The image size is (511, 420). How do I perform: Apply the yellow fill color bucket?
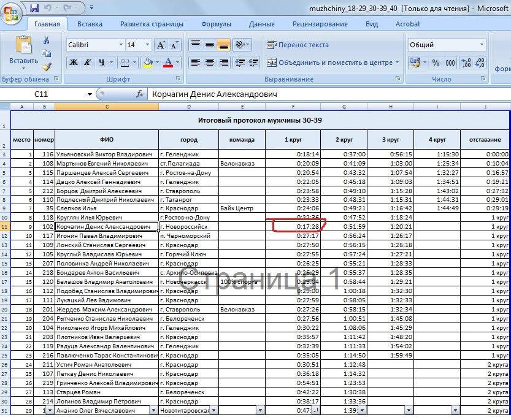(x=147, y=63)
